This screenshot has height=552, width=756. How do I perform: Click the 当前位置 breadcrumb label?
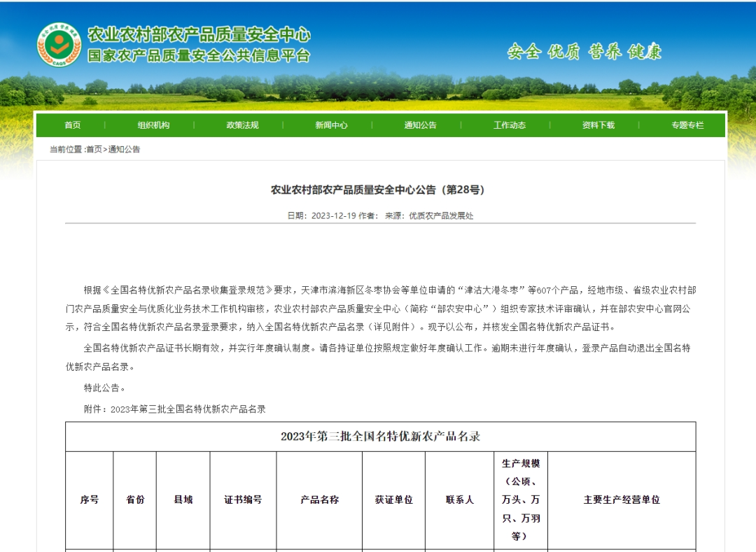pos(66,149)
